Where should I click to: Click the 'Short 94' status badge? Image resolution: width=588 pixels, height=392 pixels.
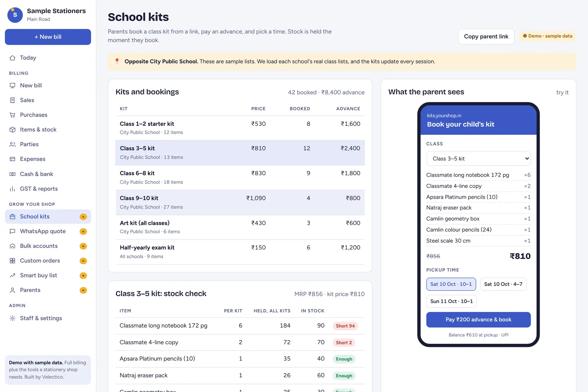pyautogui.click(x=345, y=326)
